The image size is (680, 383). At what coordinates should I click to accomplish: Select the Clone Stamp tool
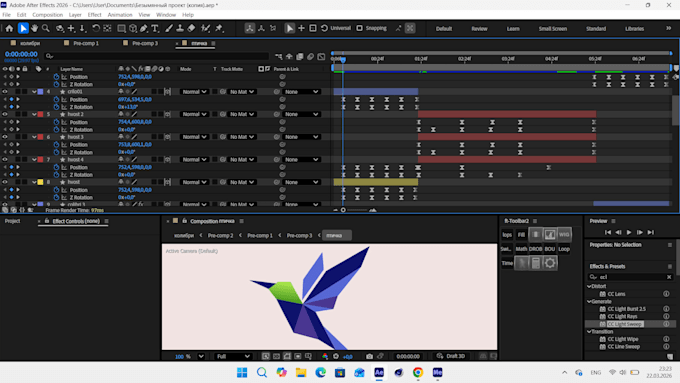click(180, 29)
